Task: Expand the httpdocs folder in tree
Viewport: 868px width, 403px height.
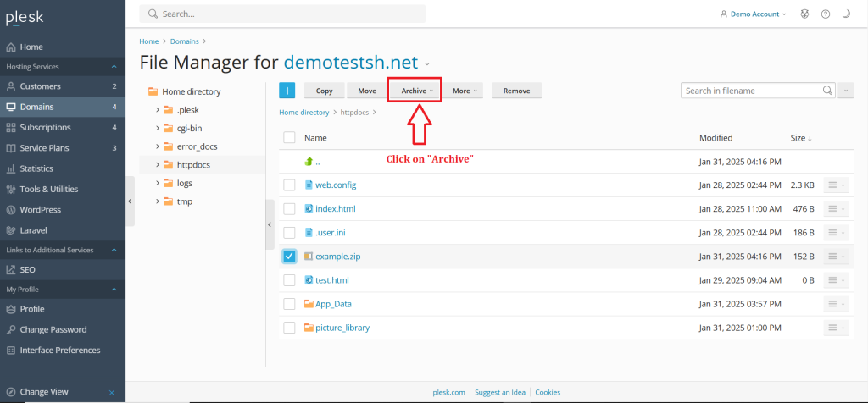Action: (x=158, y=165)
